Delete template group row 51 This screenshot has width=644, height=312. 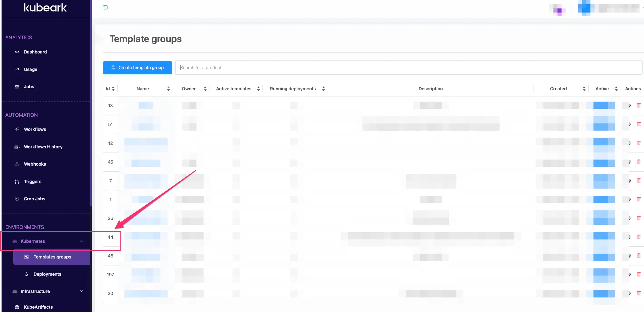(x=639, y=124)
